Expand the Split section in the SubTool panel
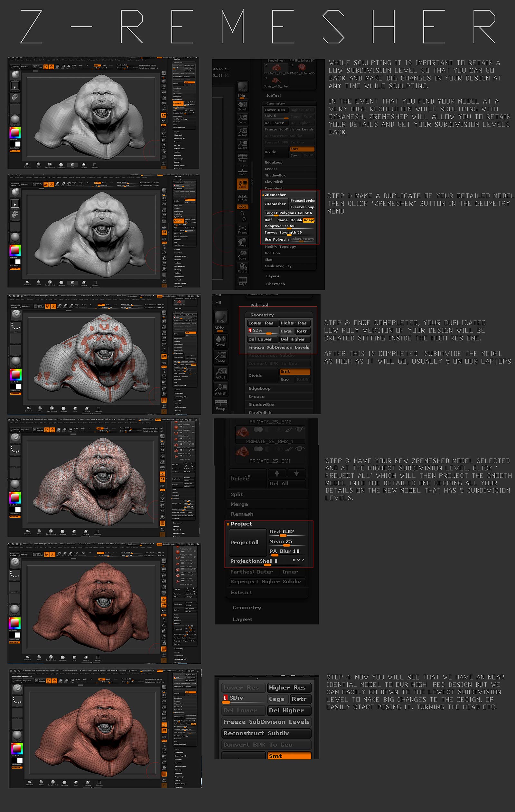Image resolution: width=515 pixels, height=812 pixels. 237,494
